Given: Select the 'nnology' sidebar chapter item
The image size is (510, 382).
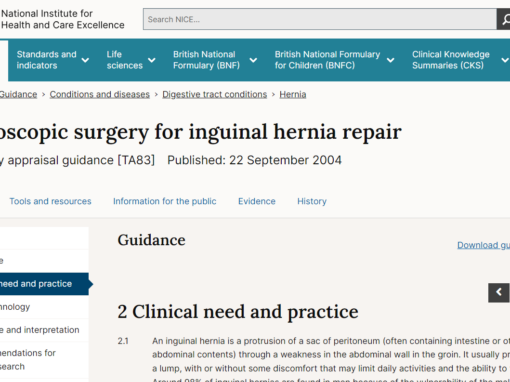Looking at the screenshot, I should point(44,307).
